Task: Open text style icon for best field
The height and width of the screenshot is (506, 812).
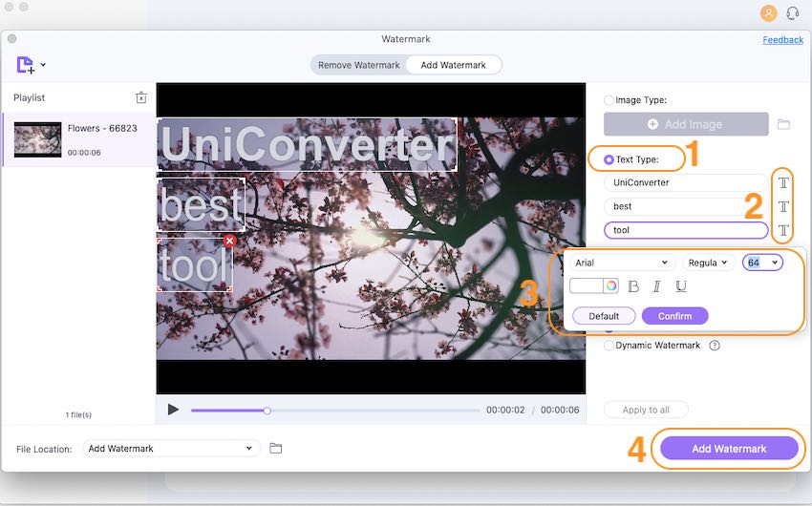Action: [783, 206]
